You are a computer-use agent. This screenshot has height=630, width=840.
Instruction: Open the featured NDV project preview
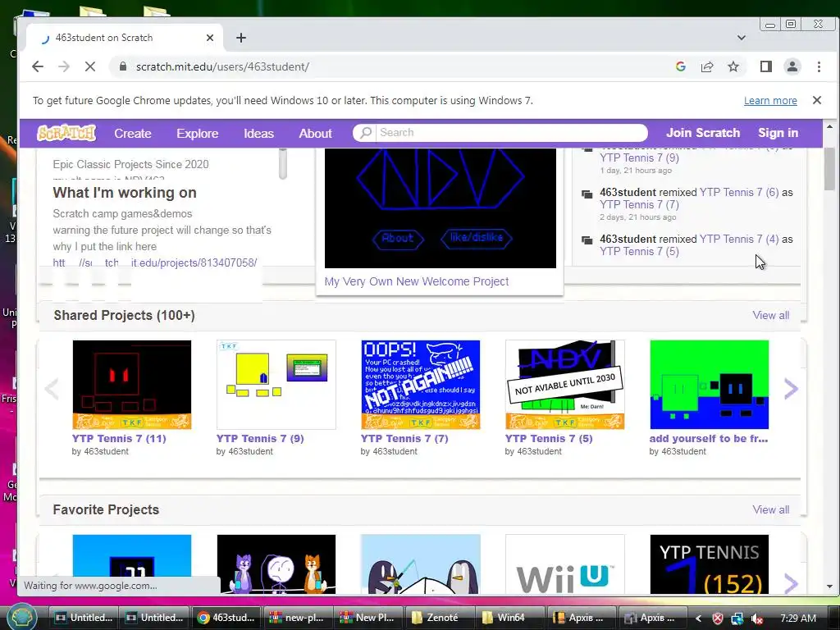441,208
